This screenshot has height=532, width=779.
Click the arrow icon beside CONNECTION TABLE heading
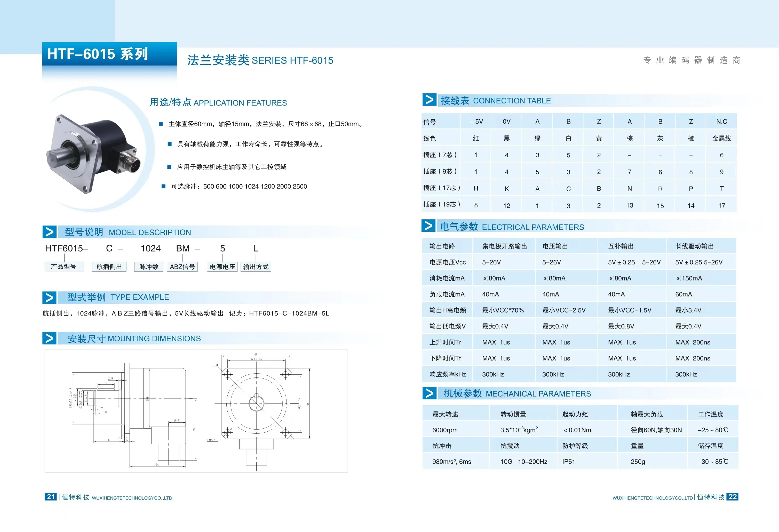point(429,100)
